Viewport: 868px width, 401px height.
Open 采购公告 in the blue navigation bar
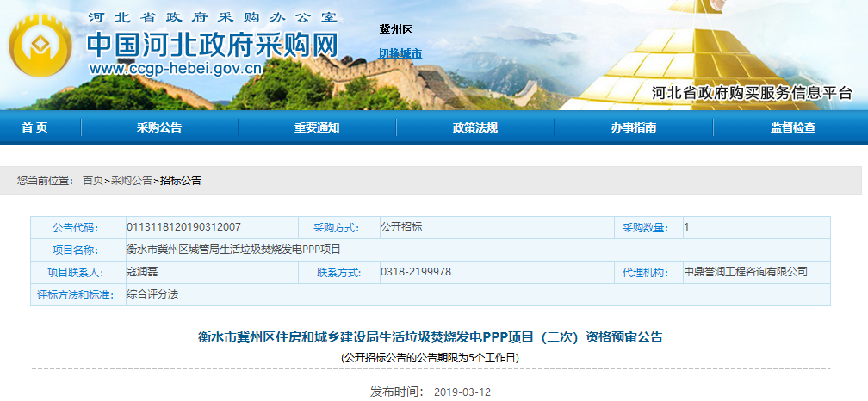(159, 127)
